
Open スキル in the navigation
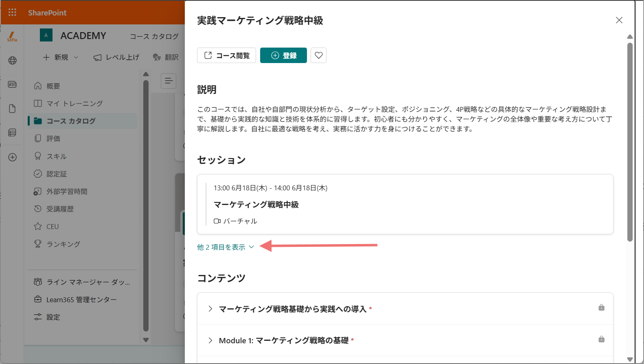[x=82, y=156]
